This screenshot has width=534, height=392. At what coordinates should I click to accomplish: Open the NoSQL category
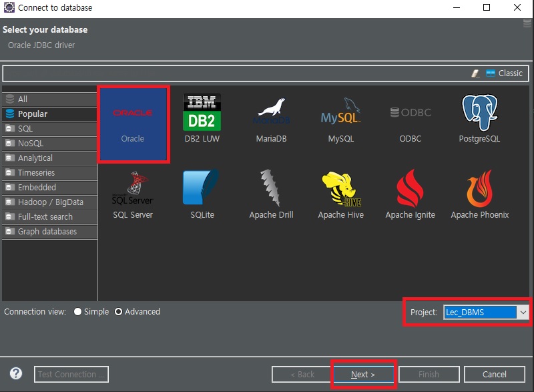[x=49, y=144]
